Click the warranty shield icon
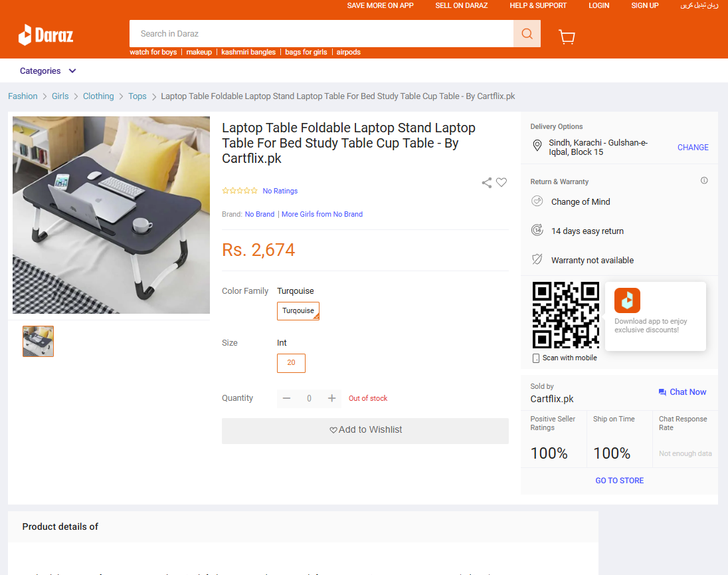 (537, 259)
